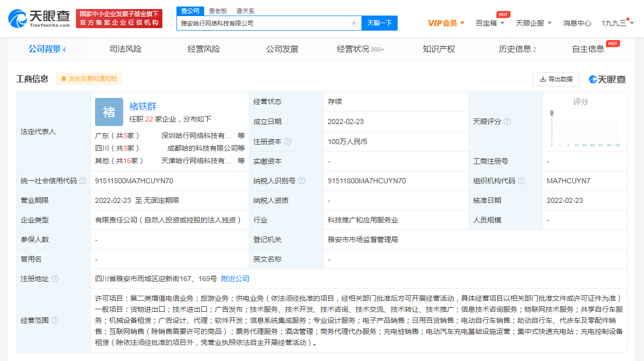This screenshot has height=361, width=644.
Task: Click help icon beside 天眼评分
Action: pos(507,122)
